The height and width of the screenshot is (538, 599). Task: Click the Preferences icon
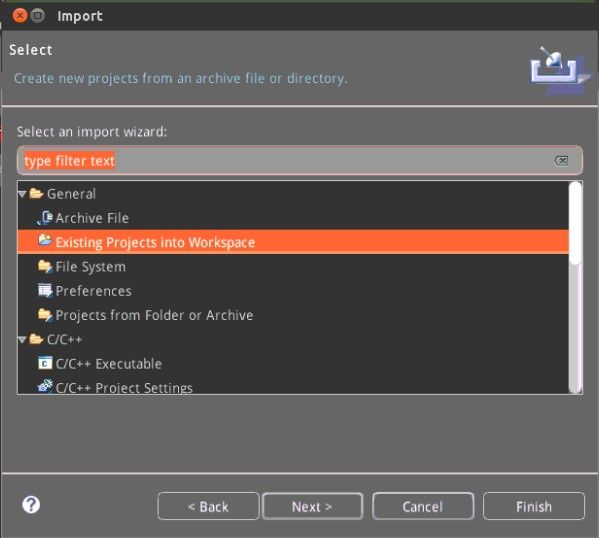pyautogui.click(x=45, y=291)
